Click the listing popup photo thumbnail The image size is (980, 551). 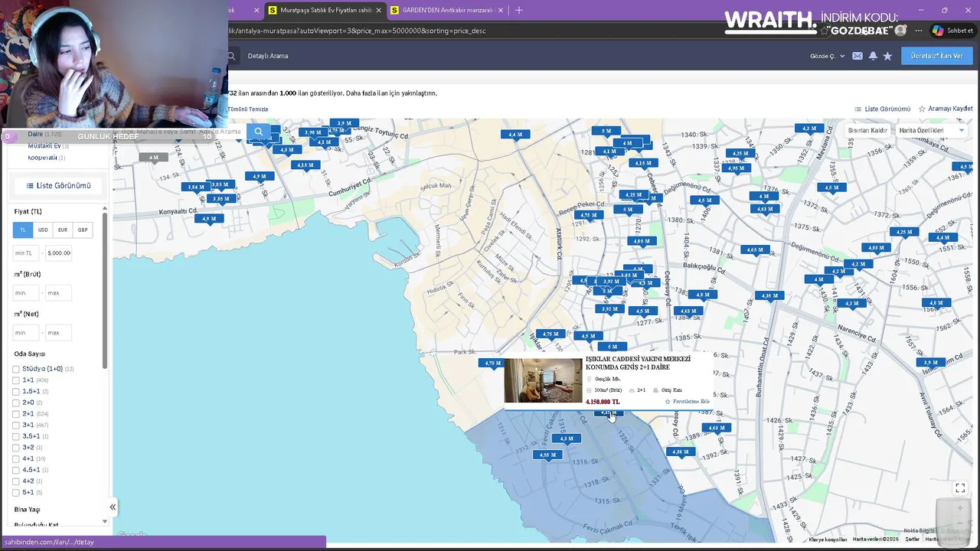(x=543, y=380)
